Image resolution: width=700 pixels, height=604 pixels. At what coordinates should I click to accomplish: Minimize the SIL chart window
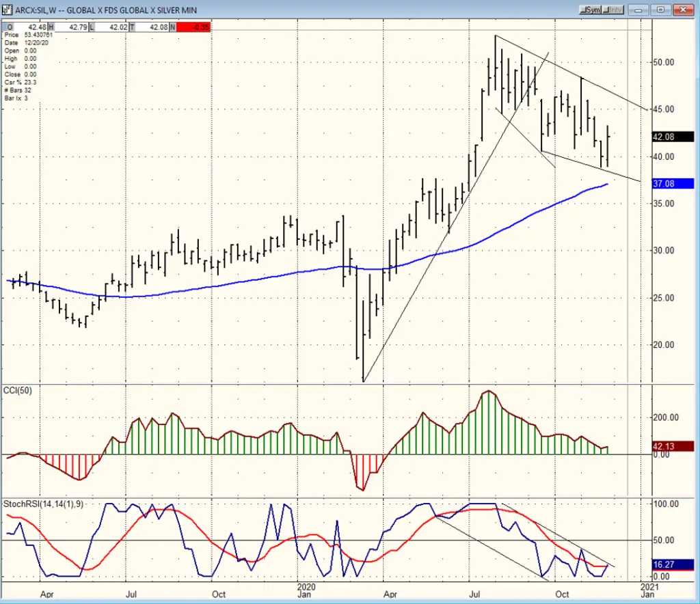[638, 10]
